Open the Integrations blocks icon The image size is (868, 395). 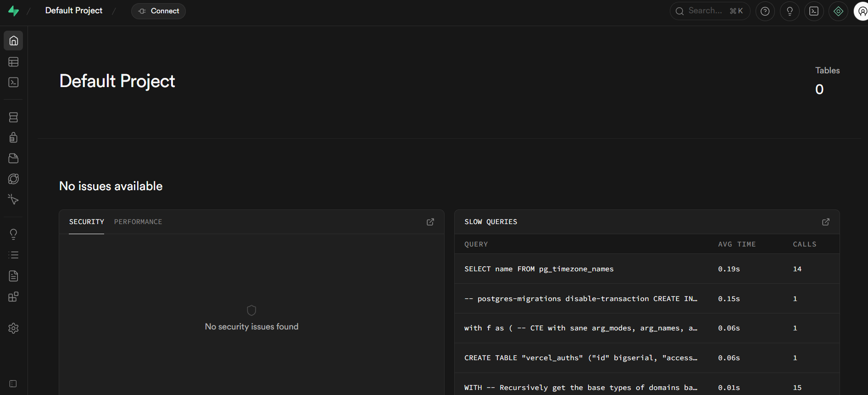[x=14, y=296]
